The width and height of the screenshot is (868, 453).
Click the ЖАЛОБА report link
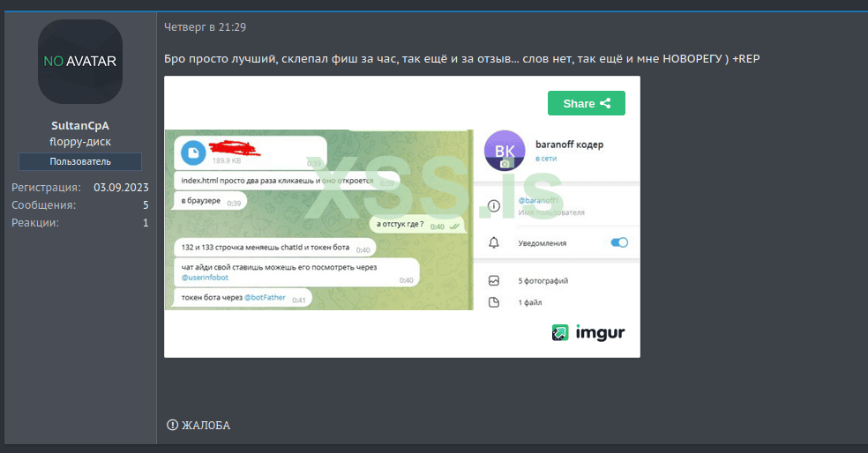point(206,426)
